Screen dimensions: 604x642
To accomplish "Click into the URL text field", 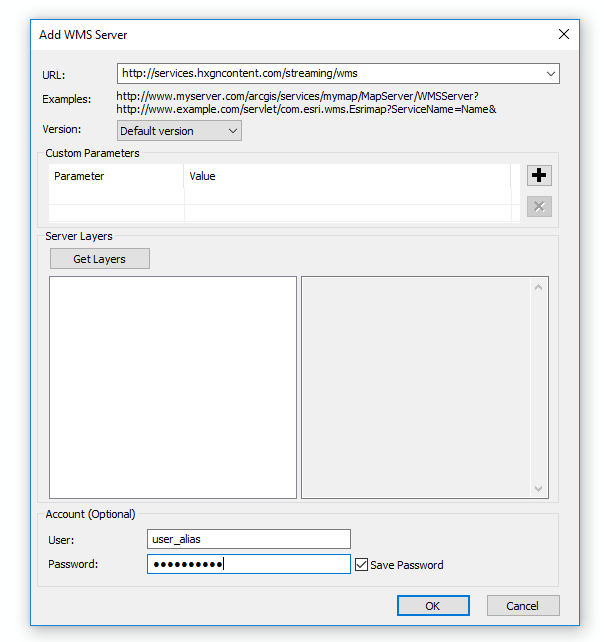I will click(330, 73).
